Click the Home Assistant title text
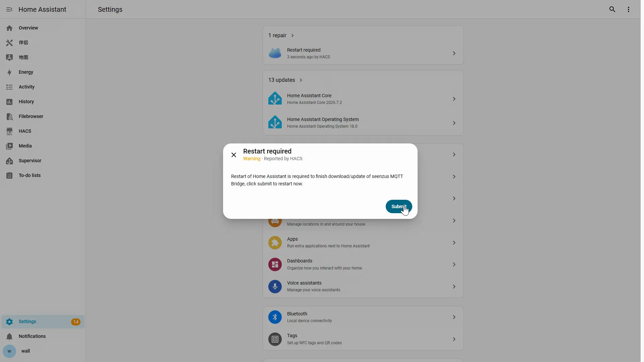This screenshot has width=644, height=362. tap(42, 9)
